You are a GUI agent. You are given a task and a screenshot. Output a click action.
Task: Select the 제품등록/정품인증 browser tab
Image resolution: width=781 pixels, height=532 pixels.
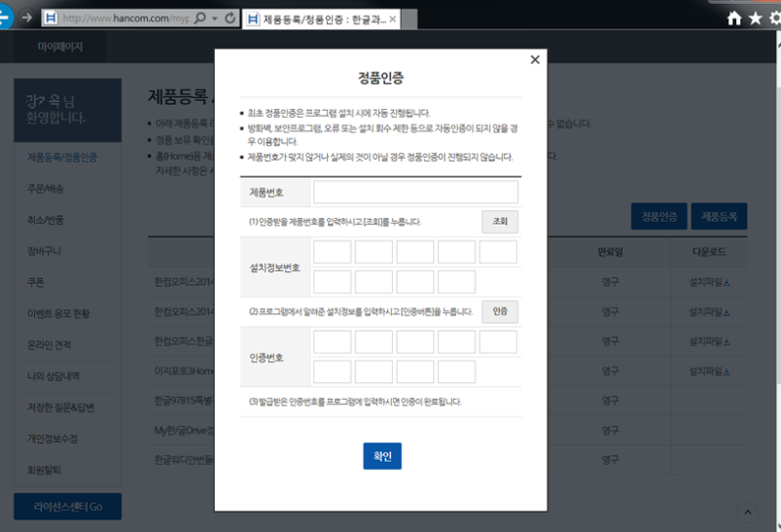[x=321, y=18]
